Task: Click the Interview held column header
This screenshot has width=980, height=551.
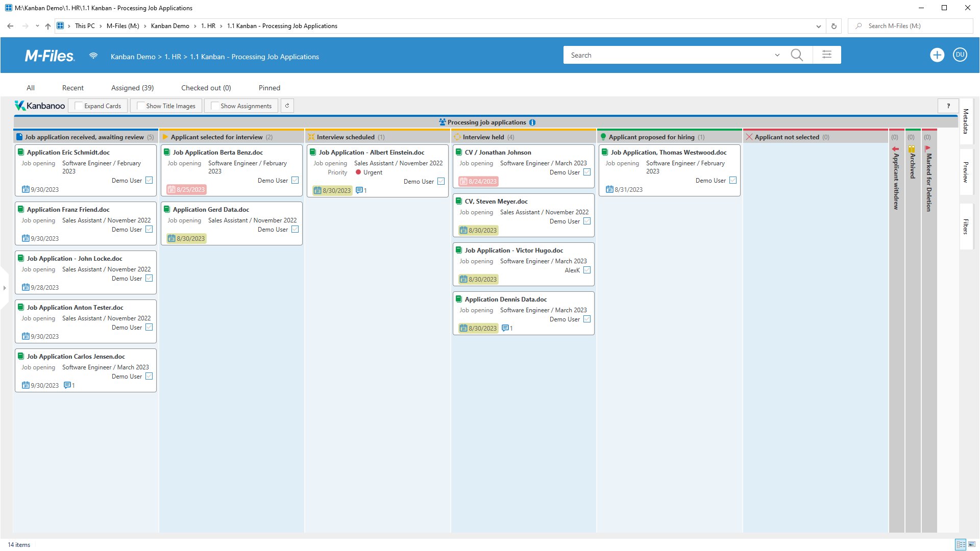Action: coord(524,137)
